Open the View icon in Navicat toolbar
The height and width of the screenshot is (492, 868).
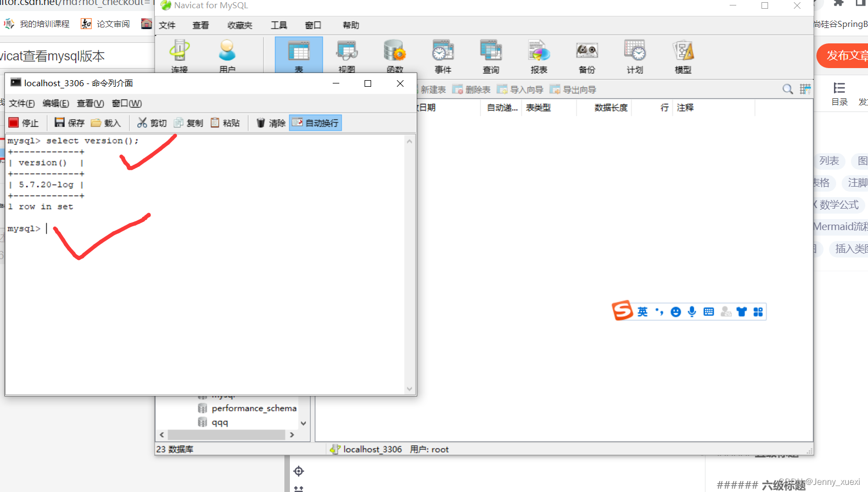[x=346, y=55]
